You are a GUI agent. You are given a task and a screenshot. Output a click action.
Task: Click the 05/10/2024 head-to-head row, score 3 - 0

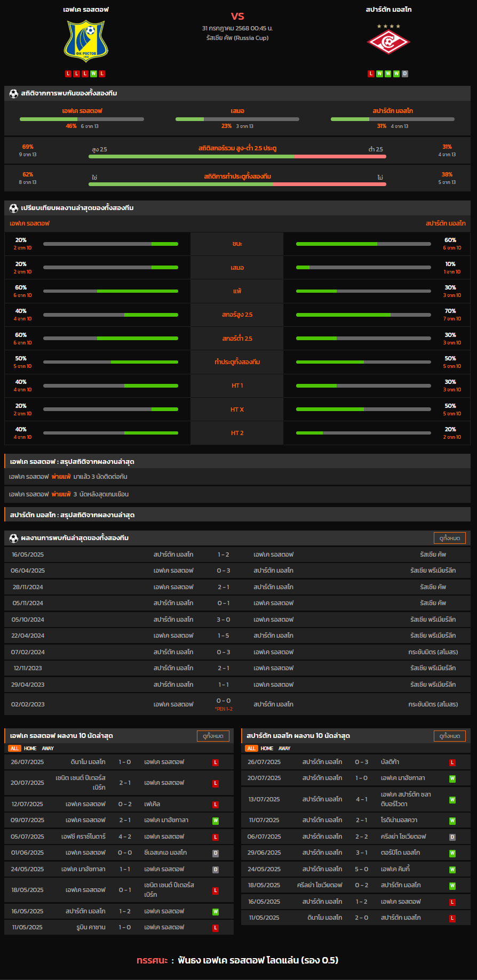pyautogui.click(x=237, y=620)
